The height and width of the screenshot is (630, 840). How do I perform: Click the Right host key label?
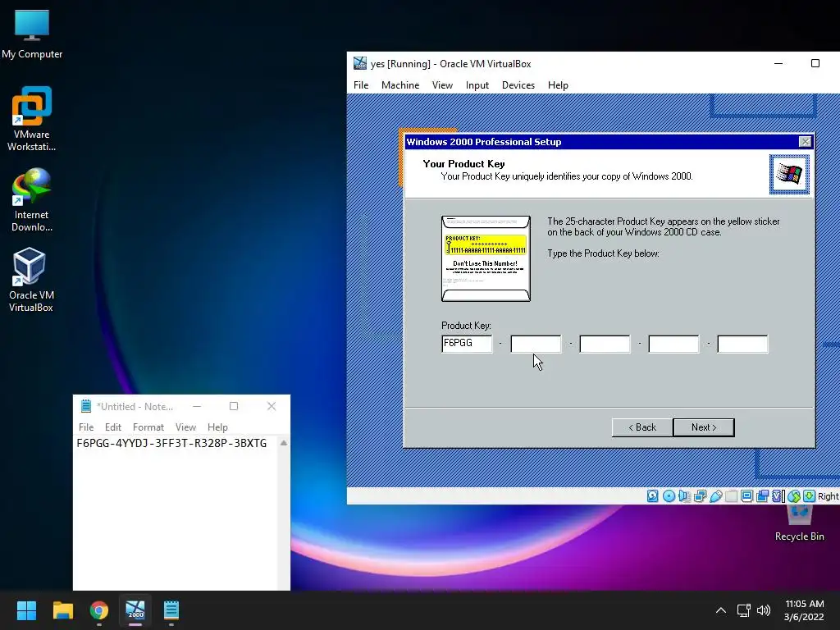coord(829,496)
